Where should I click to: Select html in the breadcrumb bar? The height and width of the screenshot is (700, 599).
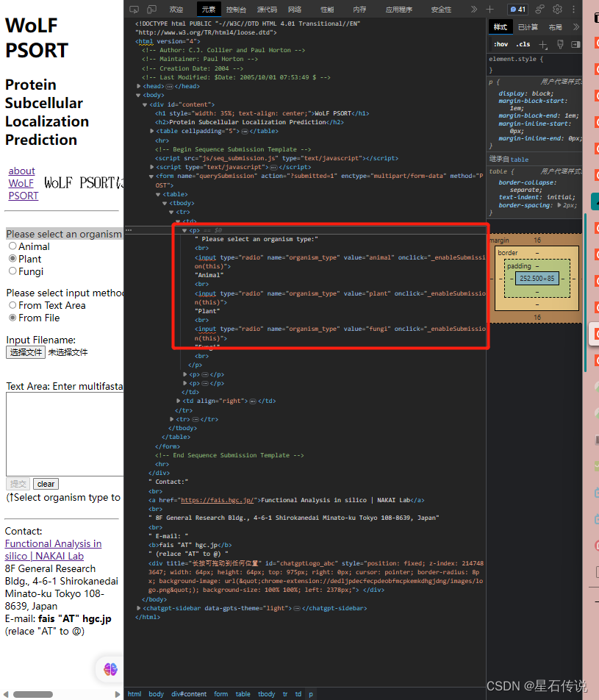(x=134, y=694)
